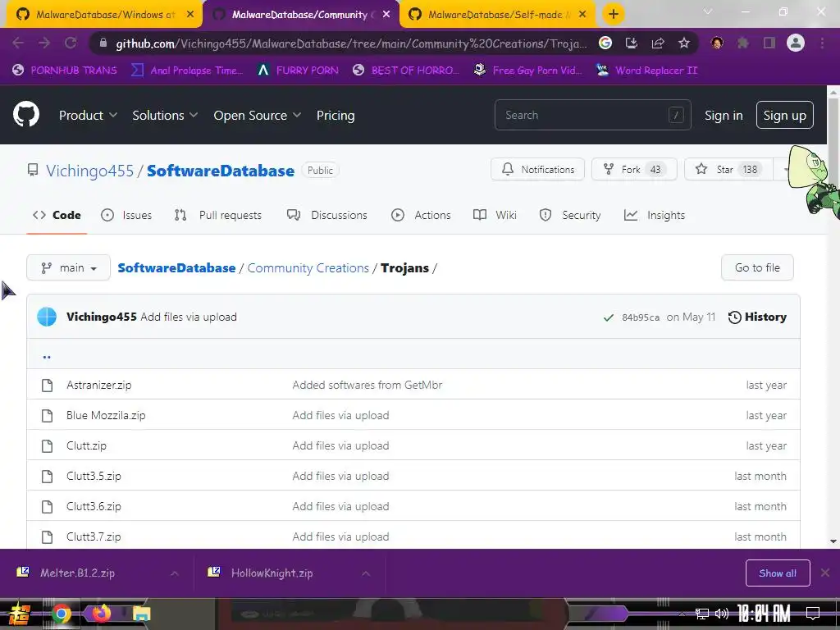
Task: Open the Security tab
Action: pos(570,216)
